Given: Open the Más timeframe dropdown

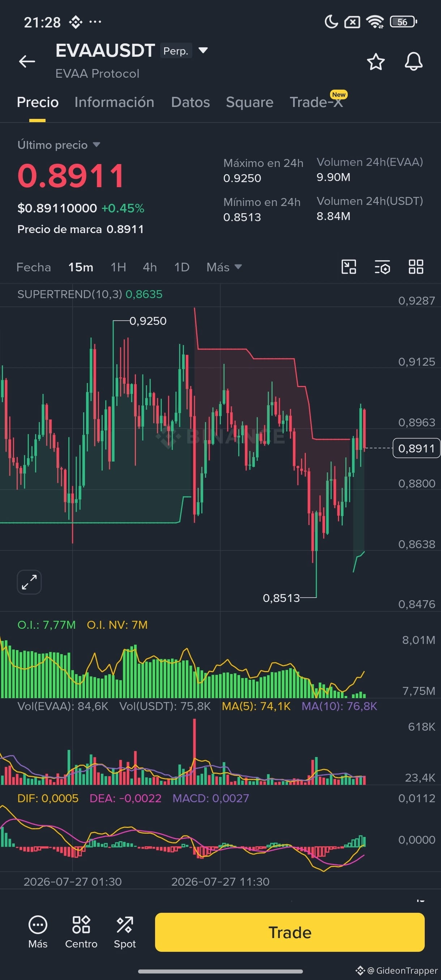Looking at the screenshot, I should [x=224, y=267].
